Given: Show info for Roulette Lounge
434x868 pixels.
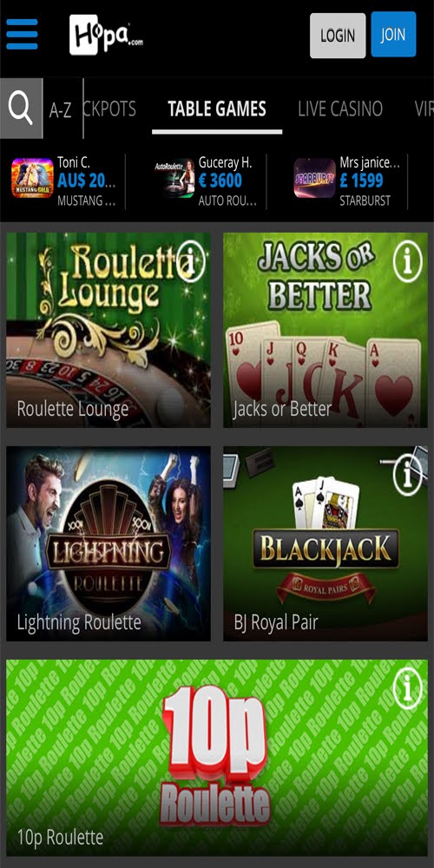Looking at the screenshot, I should pos(190,261).
